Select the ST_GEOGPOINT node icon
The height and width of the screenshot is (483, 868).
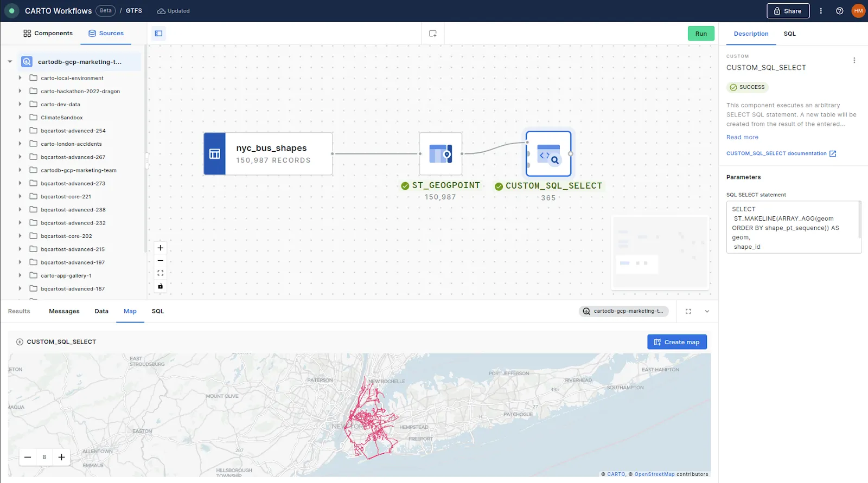tap(441, 154)
